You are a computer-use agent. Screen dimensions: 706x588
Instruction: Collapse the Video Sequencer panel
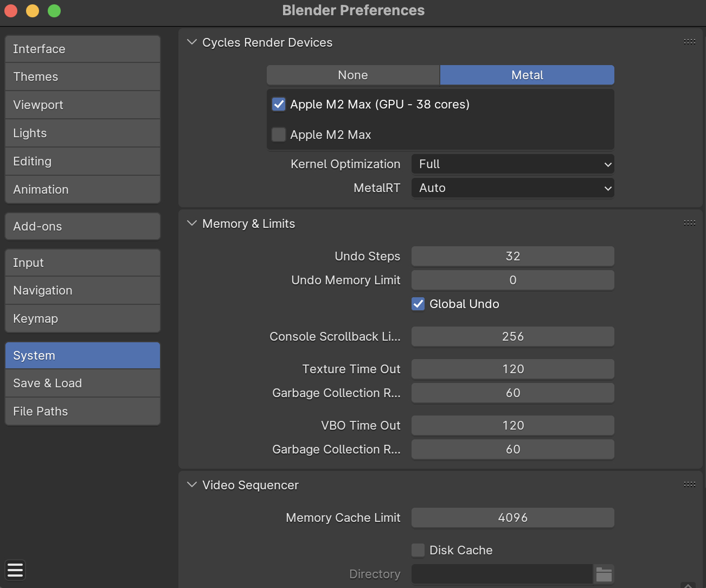coord(192,485)
